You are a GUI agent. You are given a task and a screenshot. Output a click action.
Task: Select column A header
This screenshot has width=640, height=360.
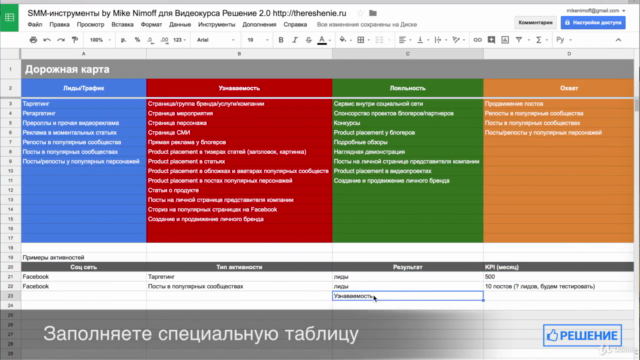[x=84, y=54]
